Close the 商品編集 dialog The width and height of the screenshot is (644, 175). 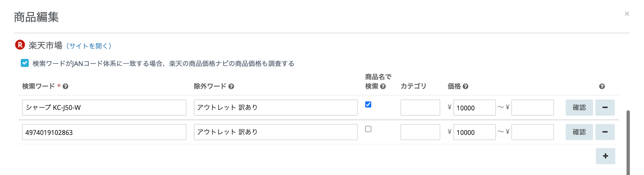pos(627,14)
